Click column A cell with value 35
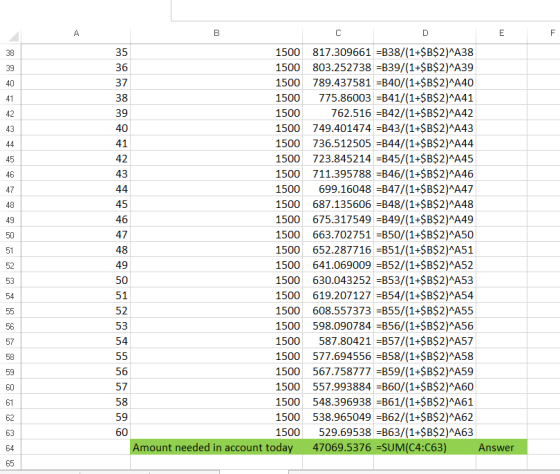 tap(76, 52)
